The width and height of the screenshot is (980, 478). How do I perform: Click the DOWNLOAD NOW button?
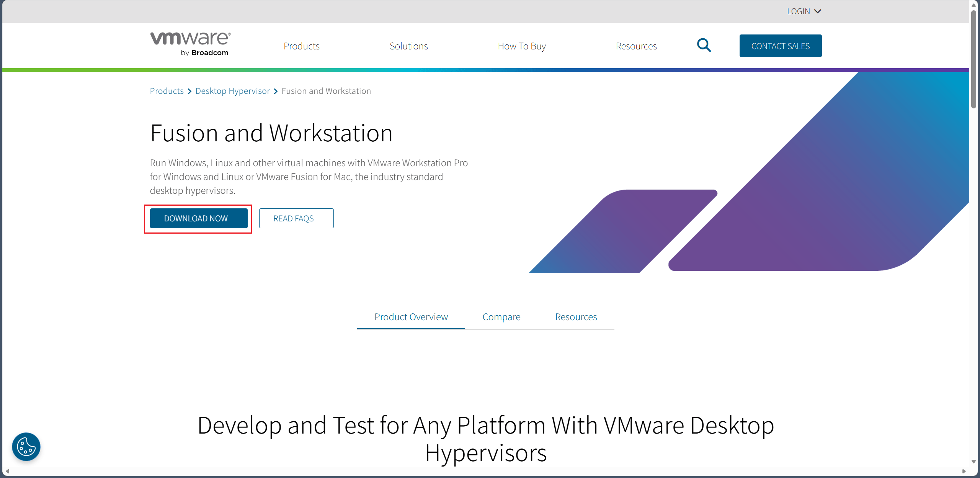point(199,218)
